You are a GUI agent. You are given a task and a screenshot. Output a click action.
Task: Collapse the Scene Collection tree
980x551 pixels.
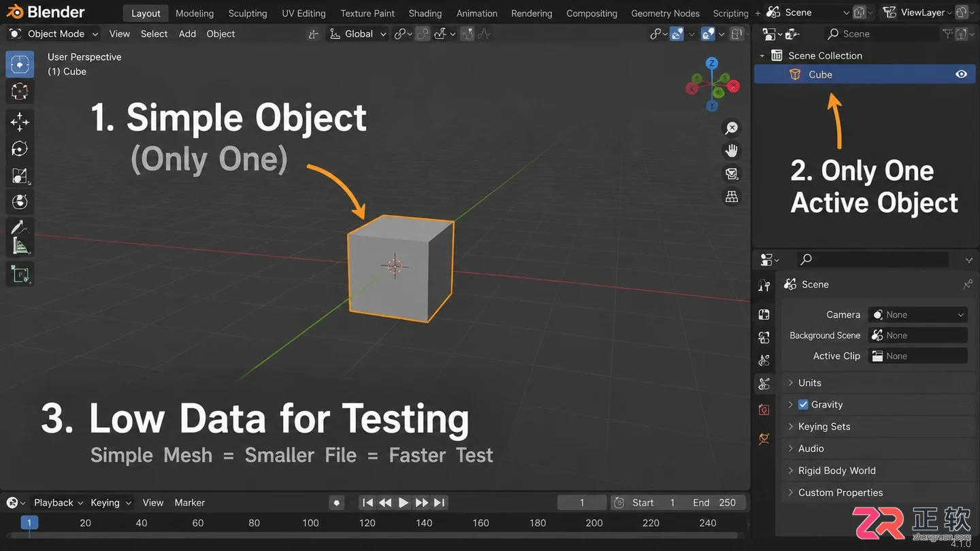pyautogui.click(x=762, y=56)
